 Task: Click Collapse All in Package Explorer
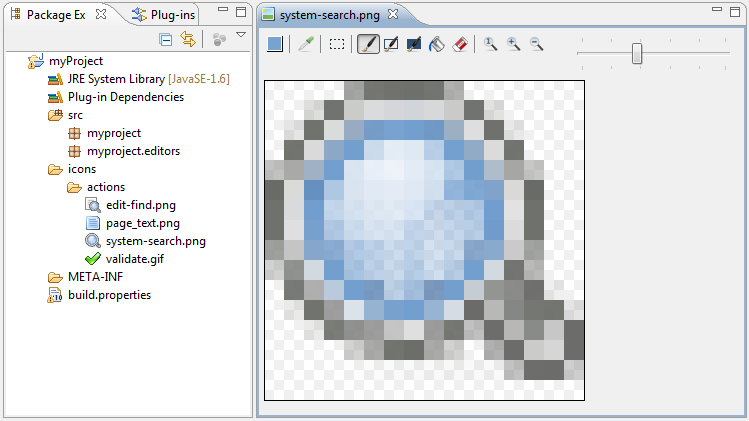(166, 40)
